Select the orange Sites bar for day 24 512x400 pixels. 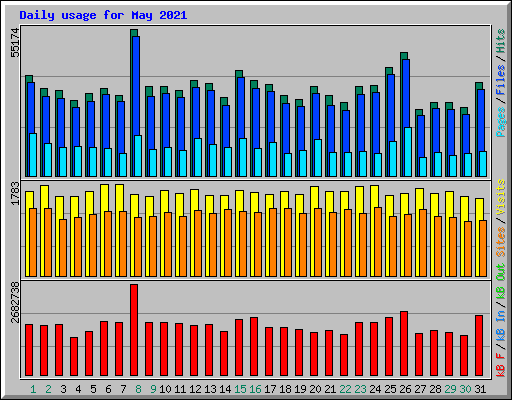(378, 242)
